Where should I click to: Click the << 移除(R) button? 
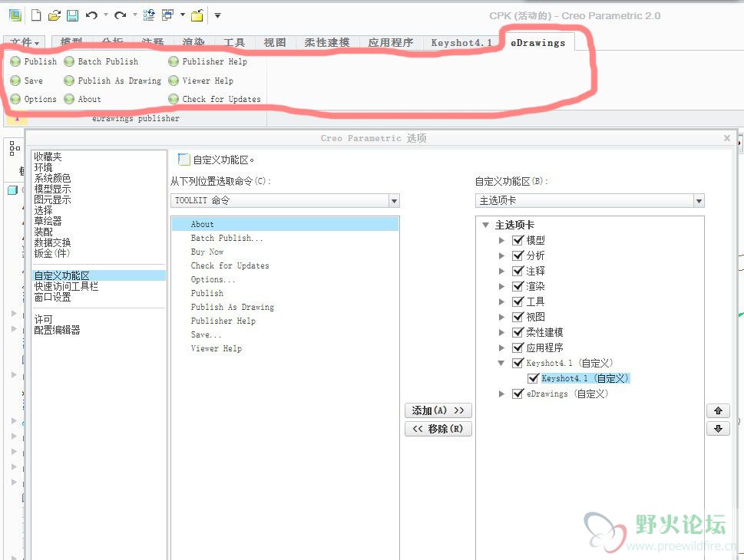point(438,429)
